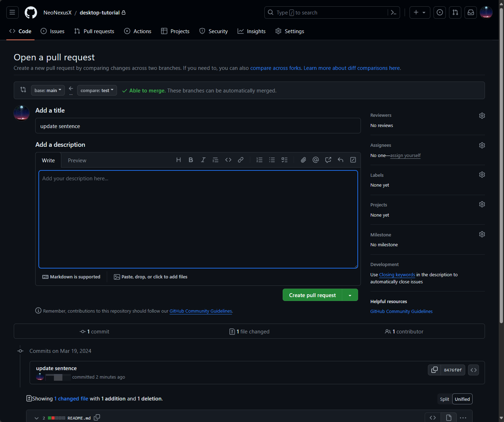Insert a saved reply

(x=340, y=160)
